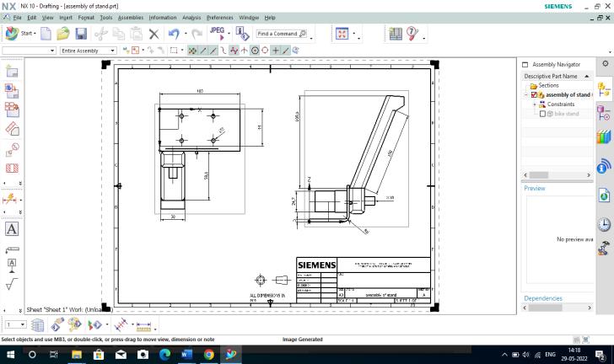This screenshot has width=614, height=364.
Task: Open the Preferences menu
Action: click(x=219, y=18)
